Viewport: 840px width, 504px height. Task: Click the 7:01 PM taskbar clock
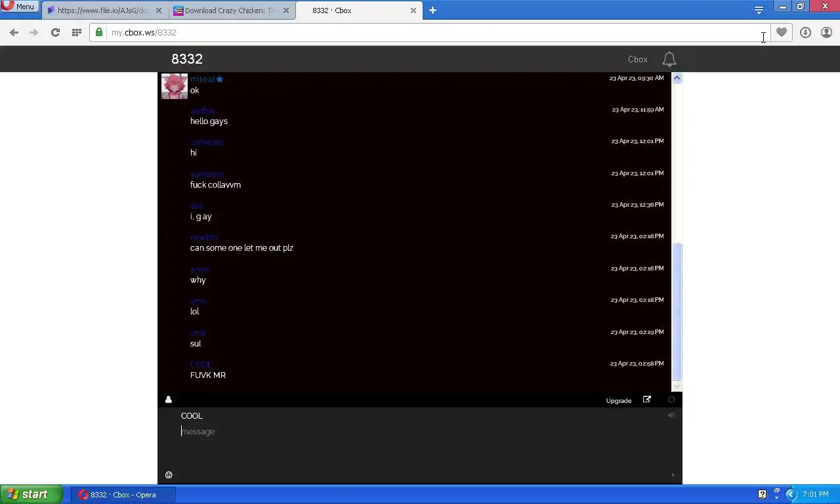[815, 495]
